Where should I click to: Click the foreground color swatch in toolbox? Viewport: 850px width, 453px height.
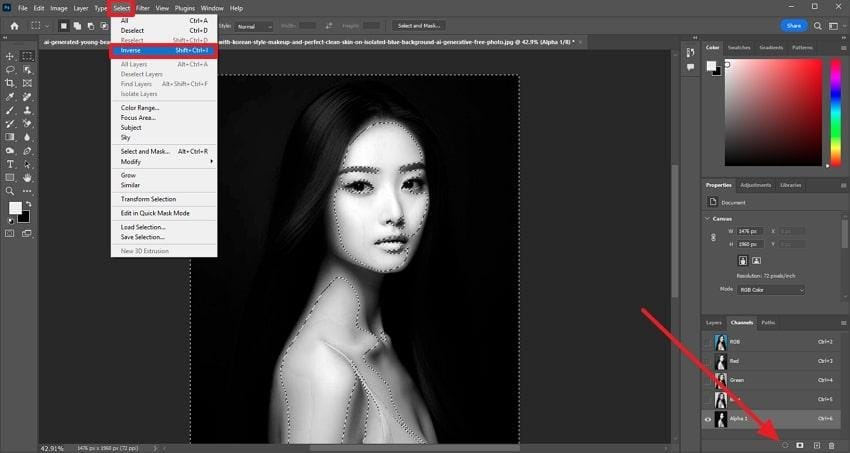15,208
